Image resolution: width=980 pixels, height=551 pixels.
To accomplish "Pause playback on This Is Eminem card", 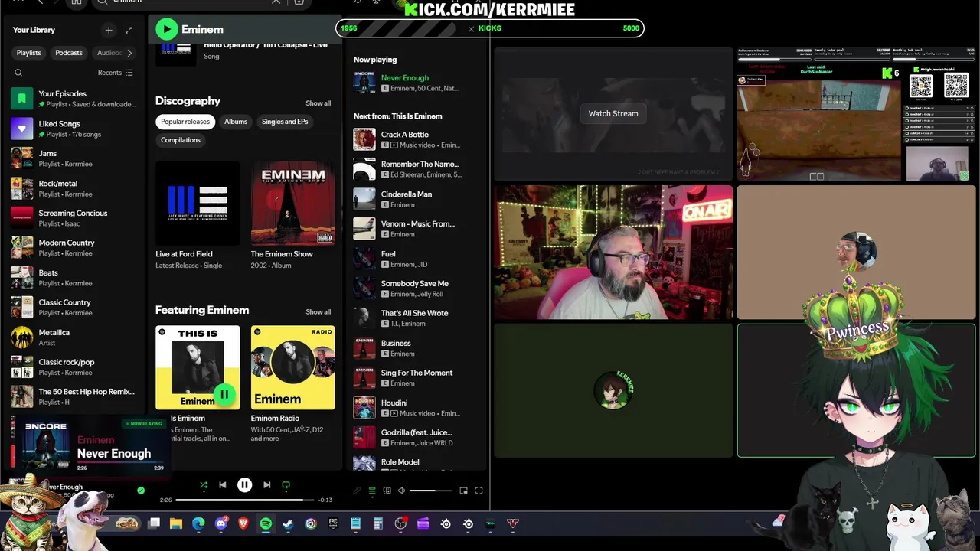I will 224,394.
